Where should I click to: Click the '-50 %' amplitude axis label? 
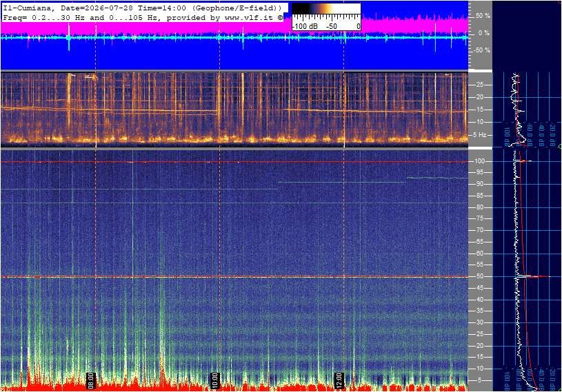(x=482, y=50)
